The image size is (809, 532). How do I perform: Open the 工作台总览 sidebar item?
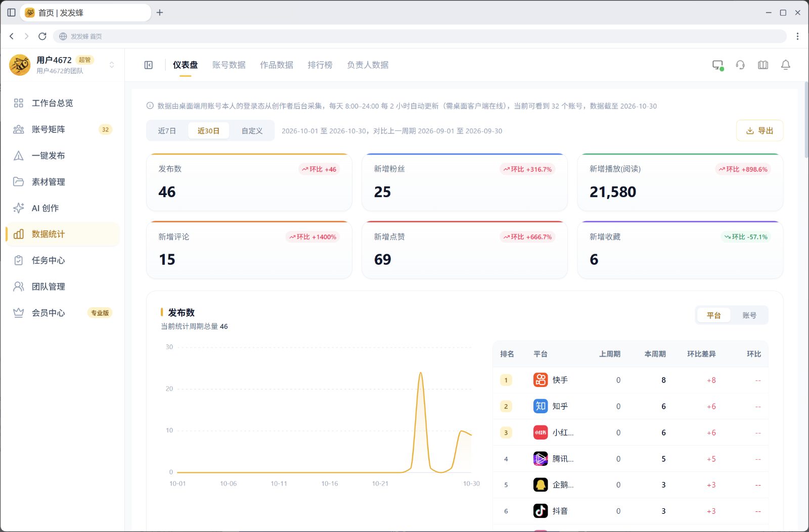62,103
